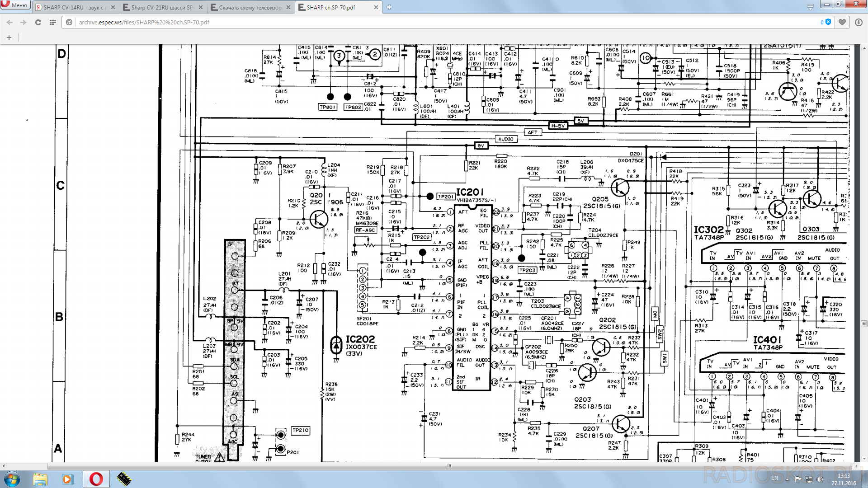868x488 pixels.
Task: Open the Opera Меню button
Action: [15, 5]
